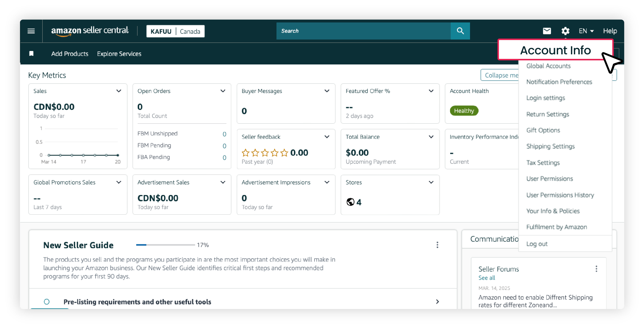The image size is (644, 329).
Task: Select Account Info from the settings menu
Action: 555,50
